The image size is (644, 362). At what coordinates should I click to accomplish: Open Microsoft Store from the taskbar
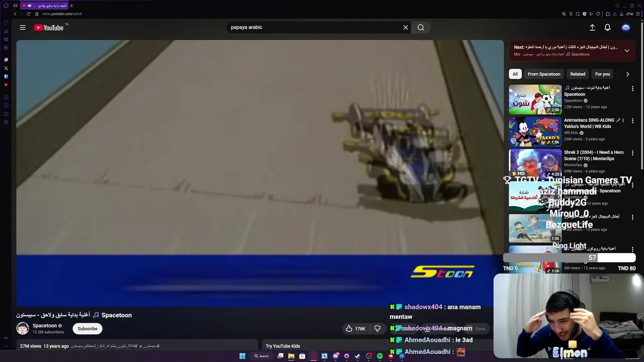pyautogui.click(x=302, y=356)
